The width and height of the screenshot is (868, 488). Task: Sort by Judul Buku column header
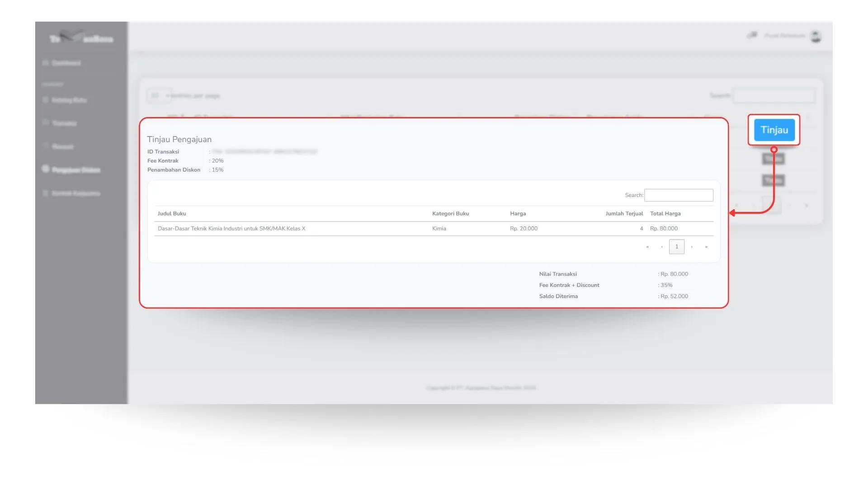click(x=172, y=214)
